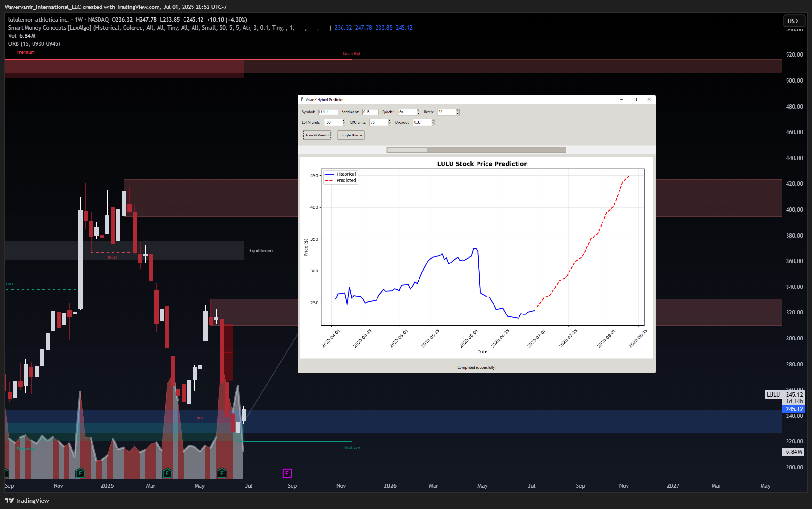Click the 300.00 price axis label
The width and height of the screenshot is (812, 509).
click(795, 339)
